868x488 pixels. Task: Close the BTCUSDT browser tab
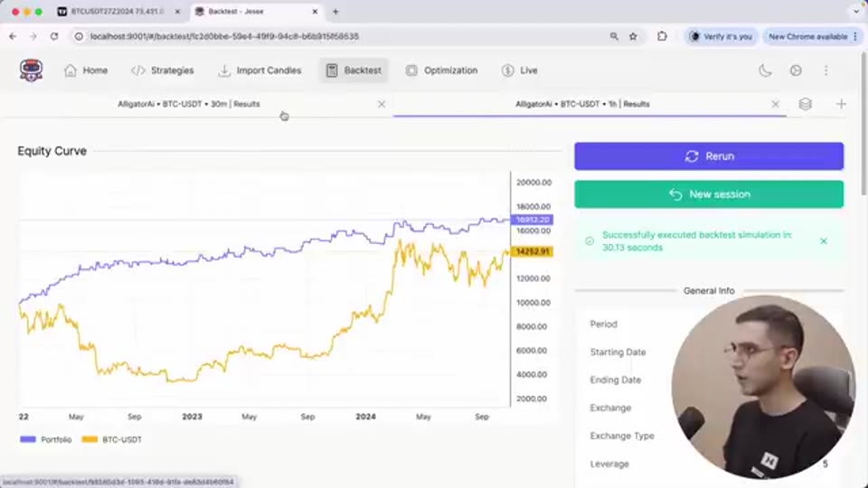[177, 11]
